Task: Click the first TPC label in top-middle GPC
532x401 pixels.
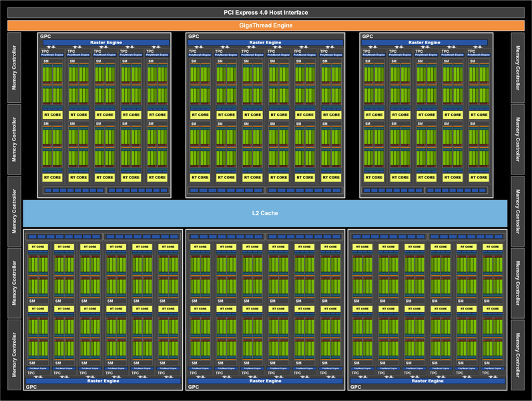Action: pos(192,51)
